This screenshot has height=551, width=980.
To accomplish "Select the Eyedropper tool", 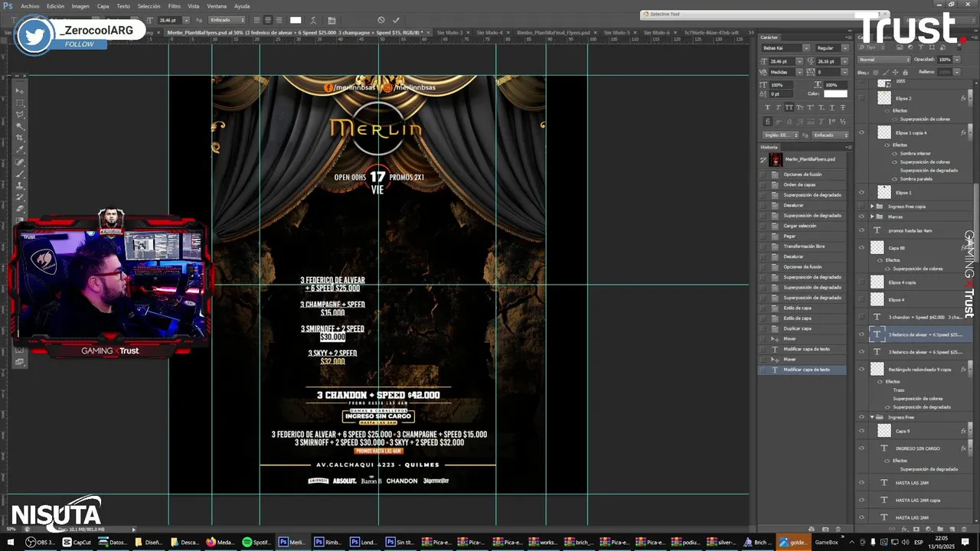I will (x=20, y=149).
